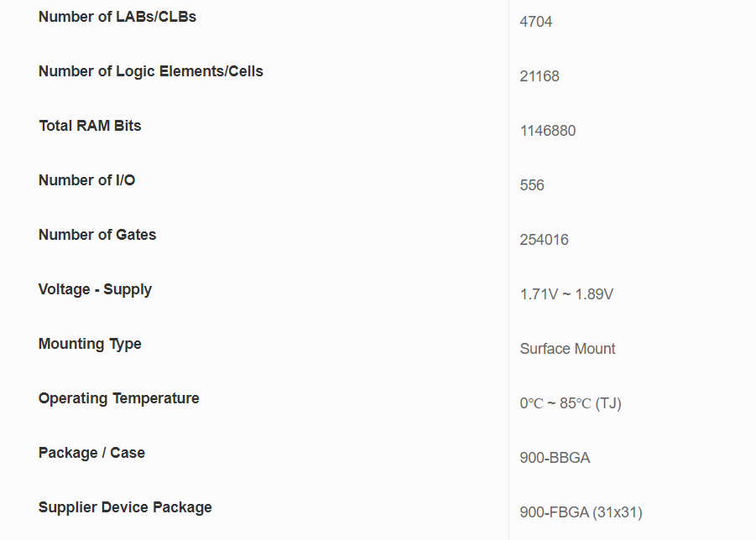Viewport: 756px width, 540px height.
Task: Select the 1146880 RAM bits value
Action: pyautogui.click(x=548, y=131)
